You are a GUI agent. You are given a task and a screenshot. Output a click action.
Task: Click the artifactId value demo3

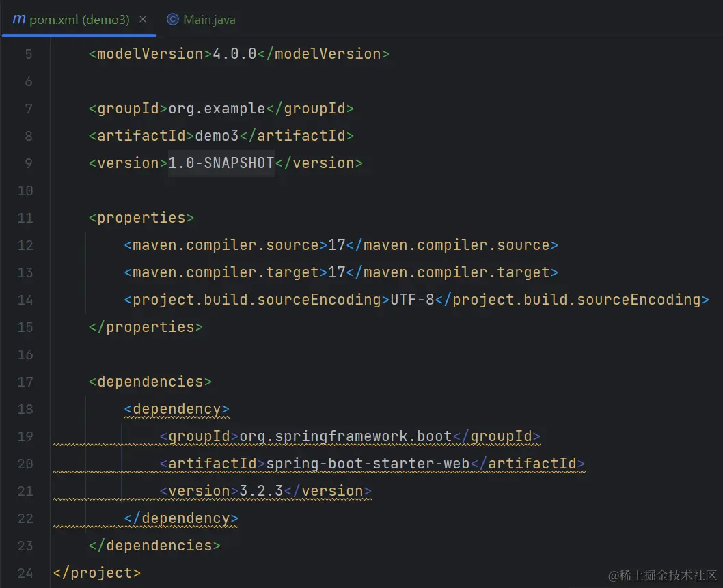click(x=217, y=136)
